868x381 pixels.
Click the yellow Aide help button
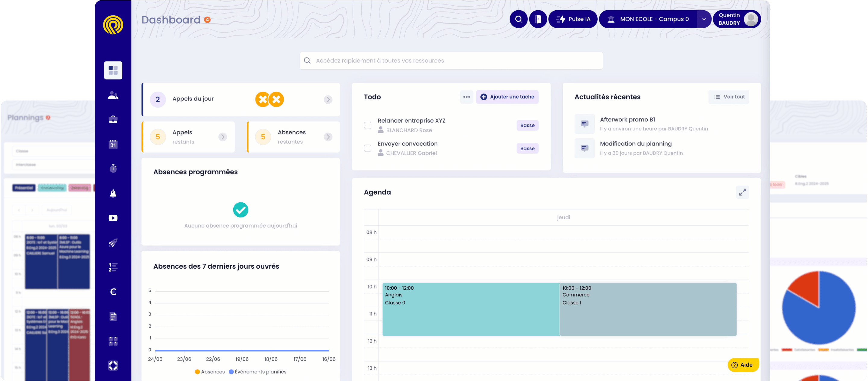click(743, 365)
